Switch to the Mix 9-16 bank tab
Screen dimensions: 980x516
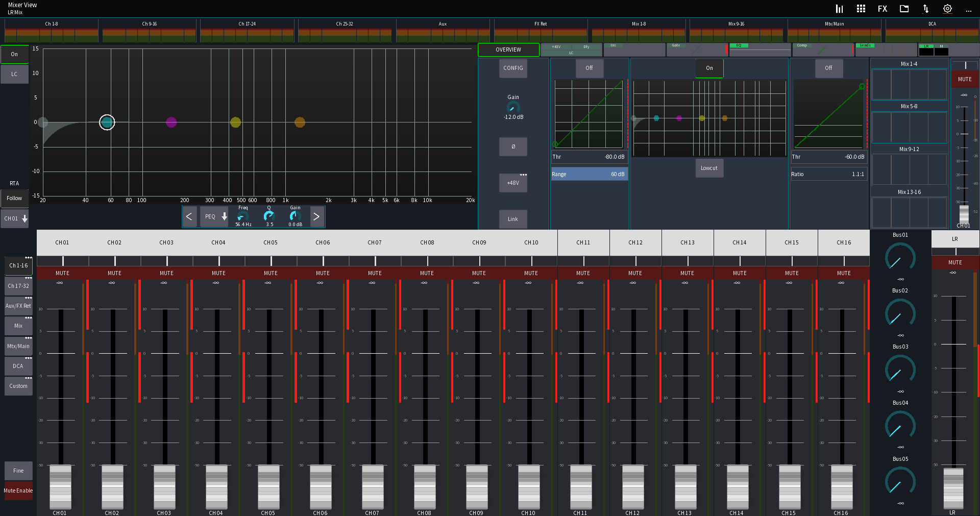click(x=737, y=23)
